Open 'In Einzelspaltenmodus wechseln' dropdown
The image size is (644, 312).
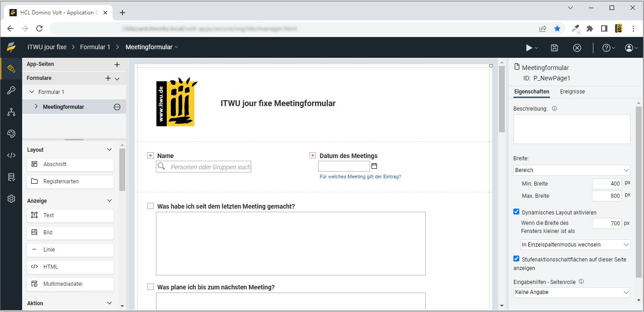click(575, 245)
